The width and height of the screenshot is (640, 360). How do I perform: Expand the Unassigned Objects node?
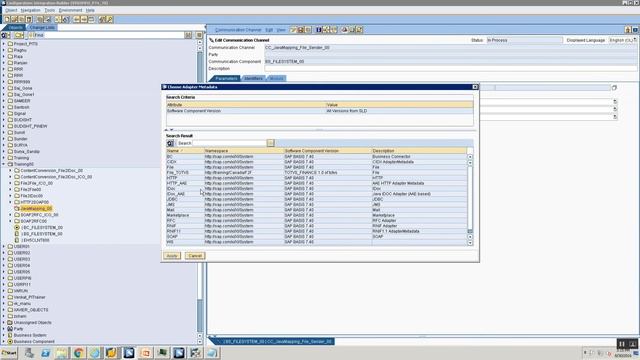4,322
